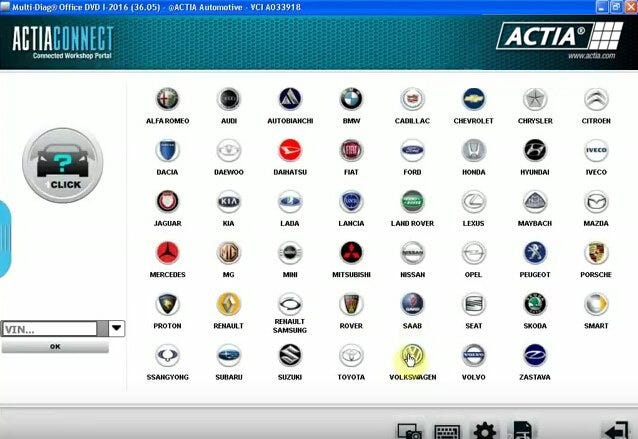638x439 pixels.
Task: Select the Honda brand icon
Action: click(474, 150)
